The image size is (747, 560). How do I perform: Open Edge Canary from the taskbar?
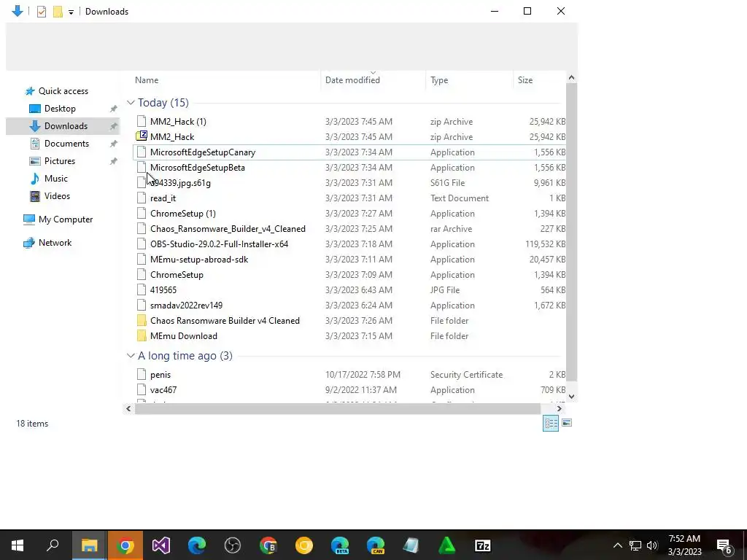[x=376, y=545]
